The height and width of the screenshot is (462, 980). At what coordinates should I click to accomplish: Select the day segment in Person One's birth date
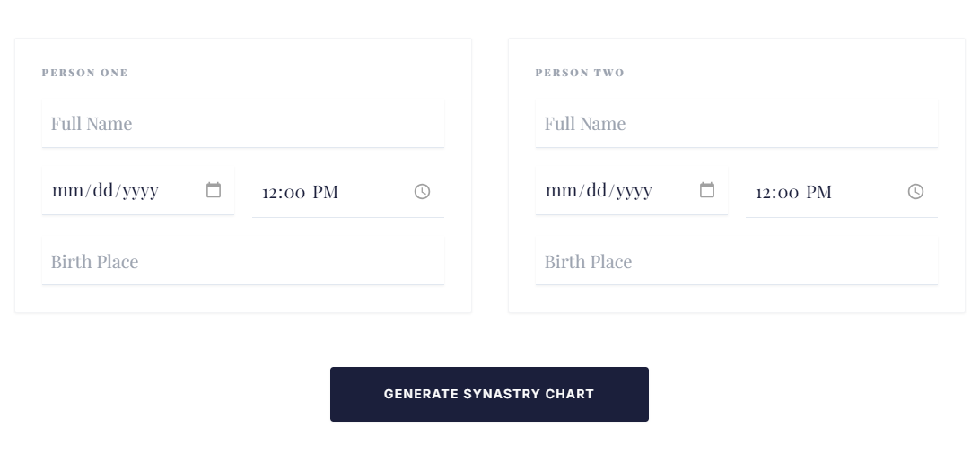[101, 190]
